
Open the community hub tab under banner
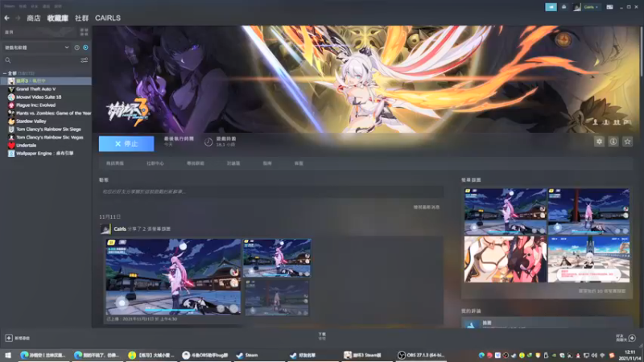click(155, 163)
